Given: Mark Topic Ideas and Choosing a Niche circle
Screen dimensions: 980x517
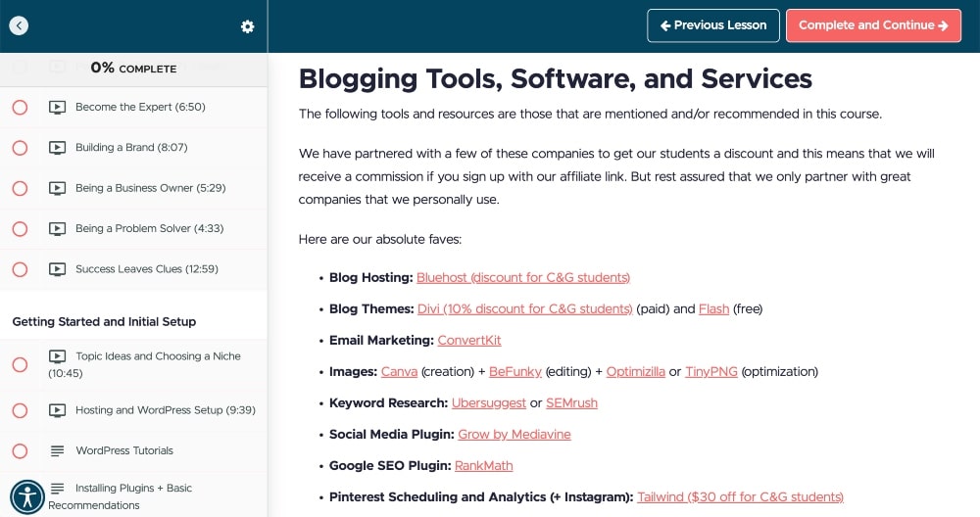Looking at the screenshot, I should pyautogui.click(x=20, y=364).
